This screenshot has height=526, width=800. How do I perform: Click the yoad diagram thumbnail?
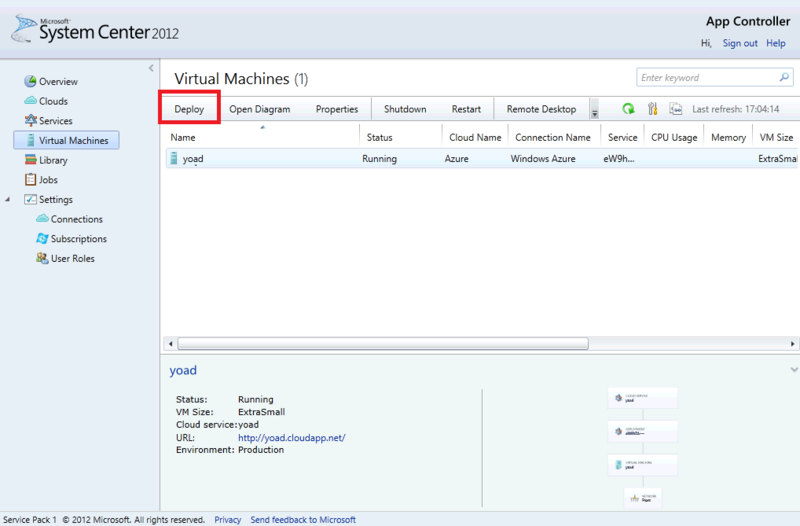tap(643, 448)
